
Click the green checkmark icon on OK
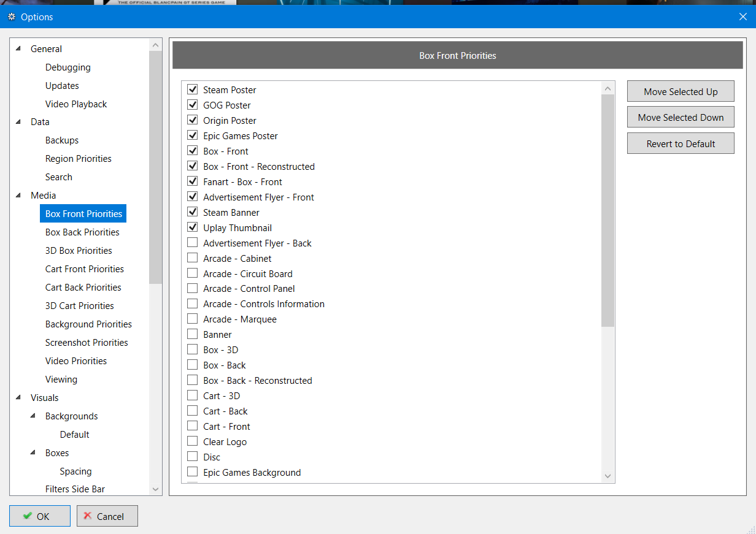tap(28, 516)
